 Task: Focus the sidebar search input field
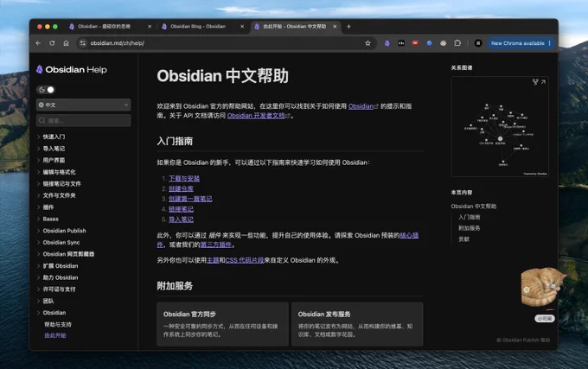click(83, 121)
